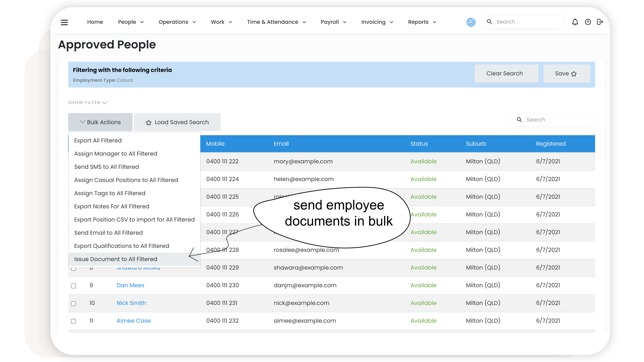Click the notifications bell icon
644x362 pixels.
(575, 22)
